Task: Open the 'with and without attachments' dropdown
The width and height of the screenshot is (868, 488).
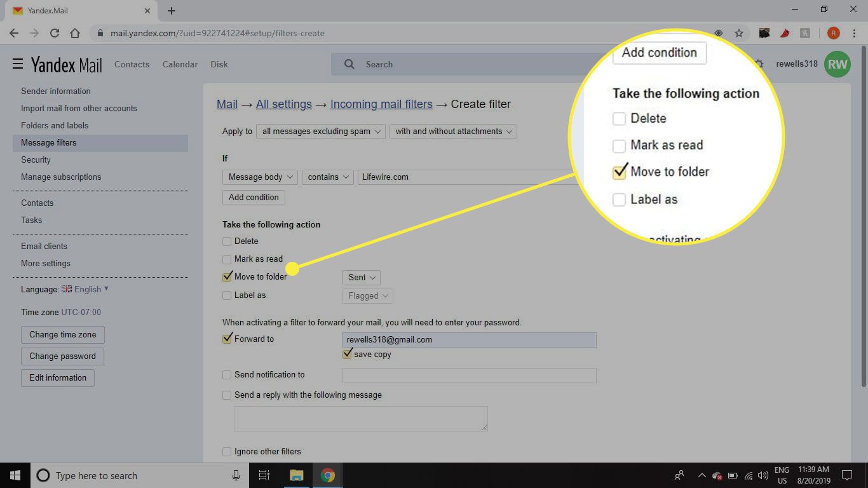Action: click(x=453, y=132)
